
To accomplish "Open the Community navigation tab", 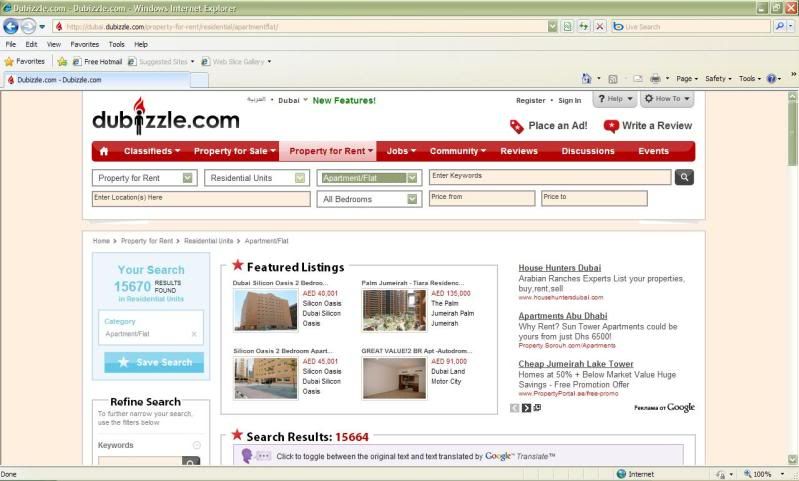I will click(x=458, y=151).
